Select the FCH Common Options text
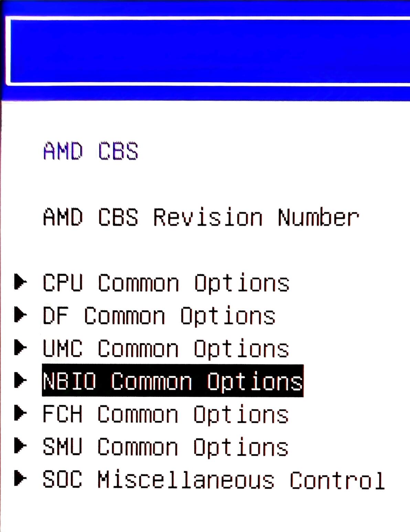Screen dimensions: 410x532 point(166,414)
